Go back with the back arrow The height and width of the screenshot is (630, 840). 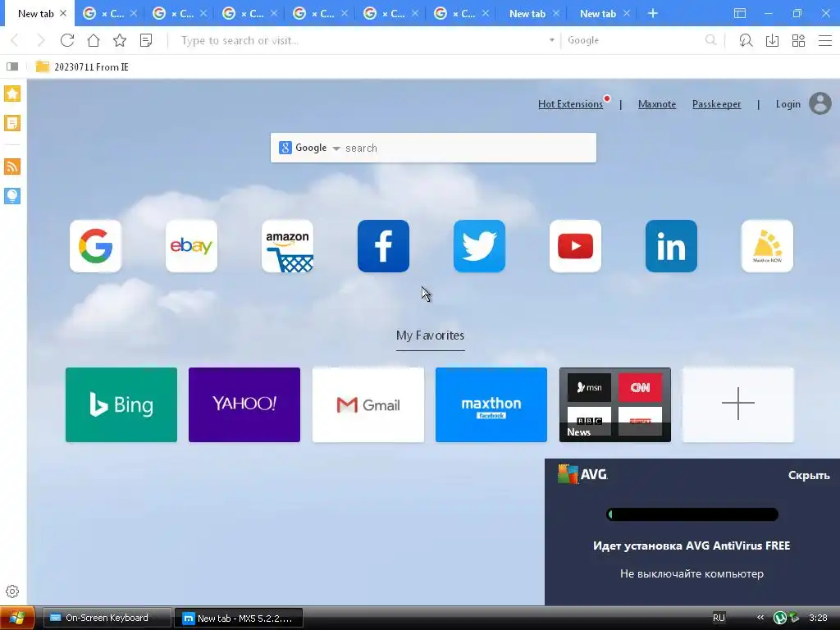pos(15,40)
